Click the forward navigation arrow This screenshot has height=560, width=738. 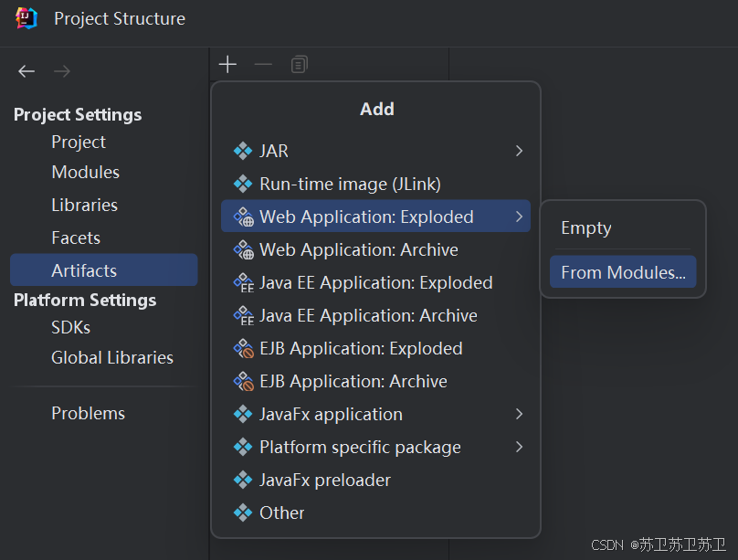click(x=62, y=71)
